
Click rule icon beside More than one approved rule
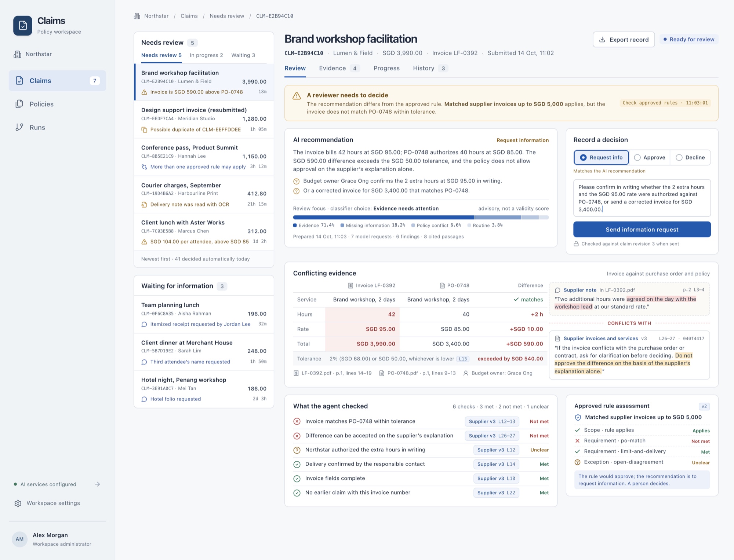144,167
